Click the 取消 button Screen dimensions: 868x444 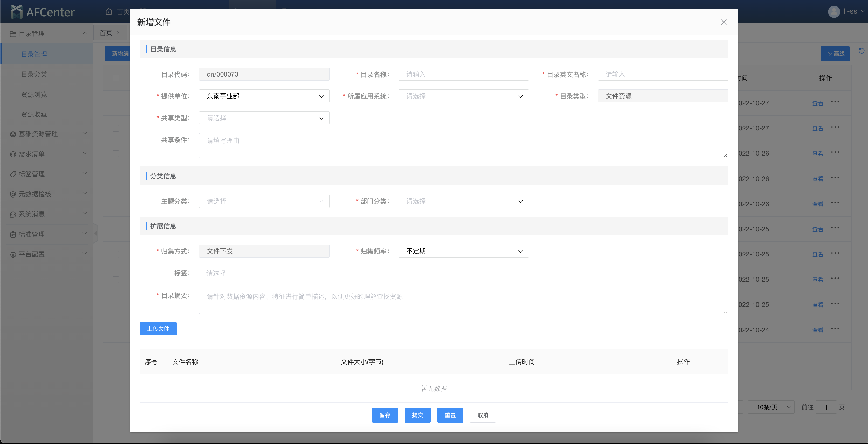(483, 415)
